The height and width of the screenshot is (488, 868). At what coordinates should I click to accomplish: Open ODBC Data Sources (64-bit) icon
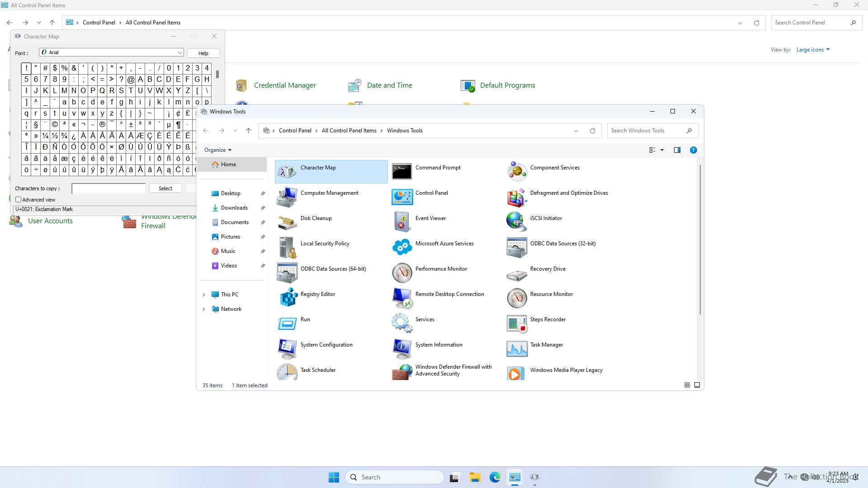pyautogui.click(x=287, y=272)
